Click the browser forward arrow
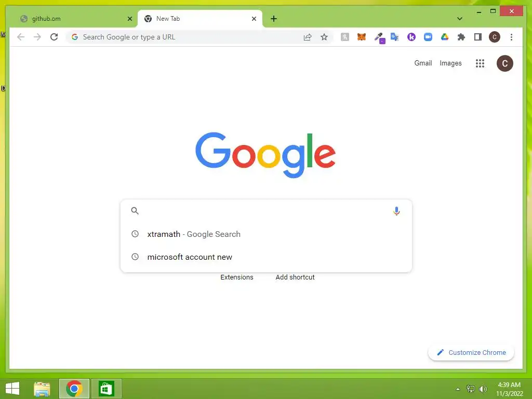532x399 pixels. point(37,37)
